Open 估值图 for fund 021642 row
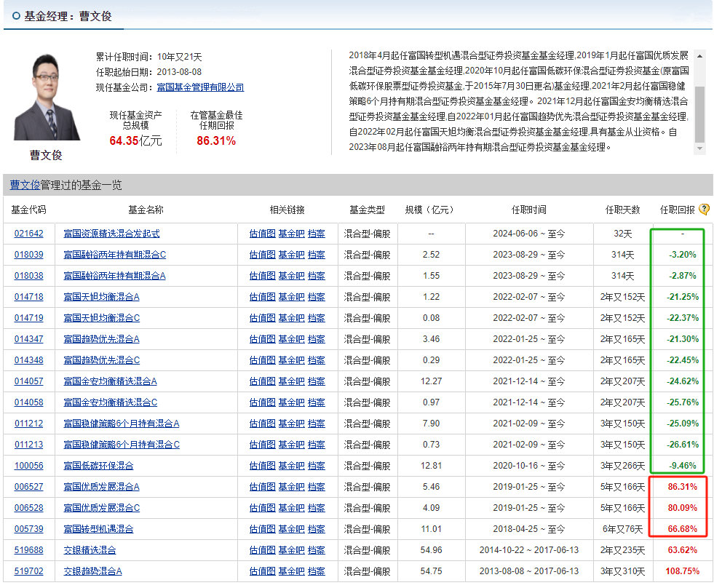Image resolution: width=714 pixels, height=588 pixels. 262,234
